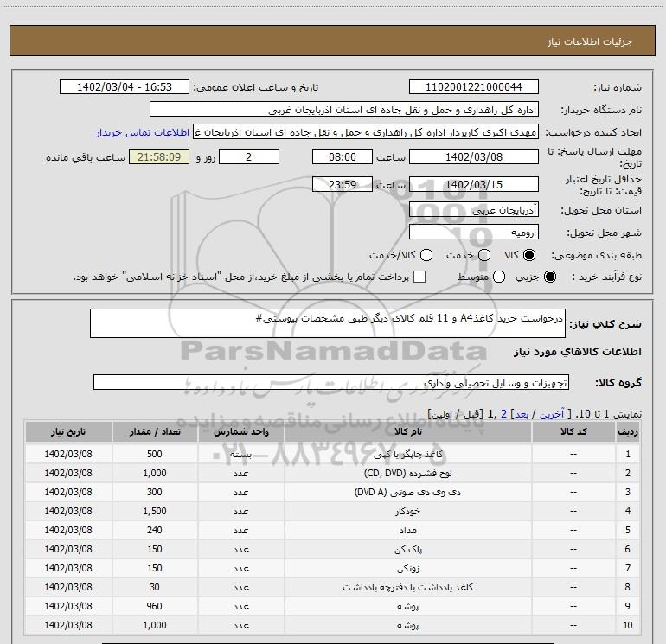This screenshot has width=666, height=644.
Task: Click quantity 300 for دی وی دی صوتی
Action: tap(155, 492)
